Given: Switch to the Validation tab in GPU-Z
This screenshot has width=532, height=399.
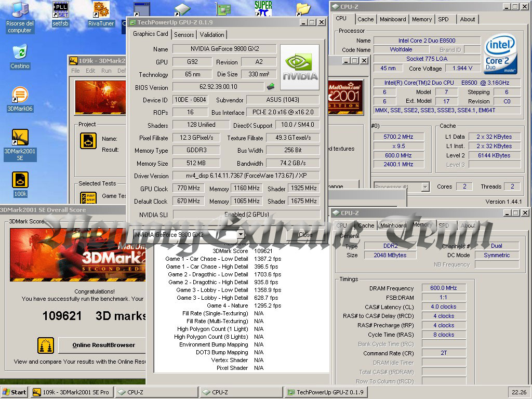Looking at the screenshot, I should (x=212, y=35).
